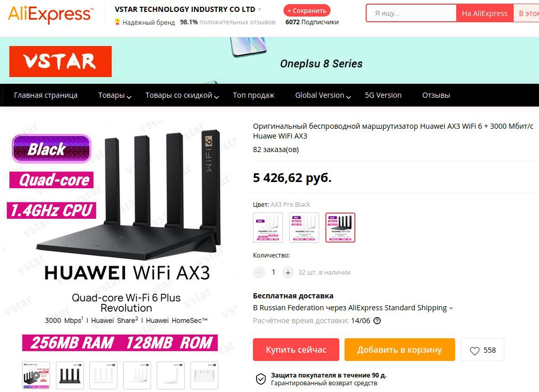
Task: Click Купить сейчас button
Action: pyautogui.click(x=296, y=350)
